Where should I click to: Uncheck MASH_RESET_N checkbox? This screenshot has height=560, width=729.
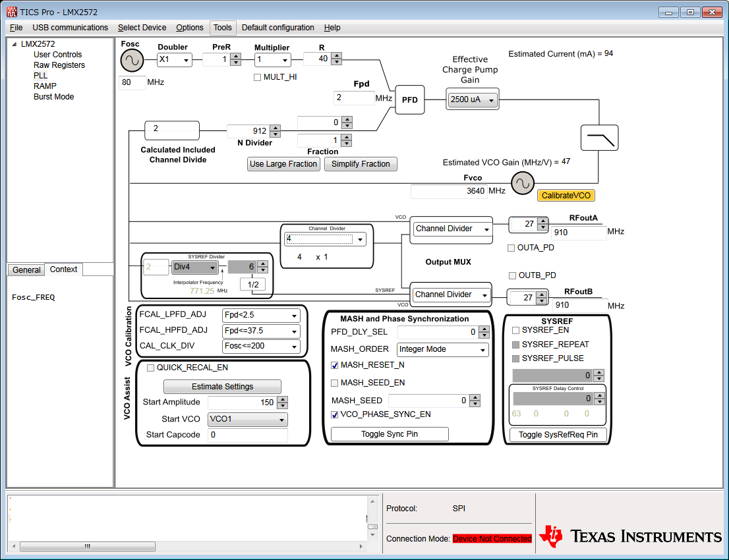[x=334, y=365]
